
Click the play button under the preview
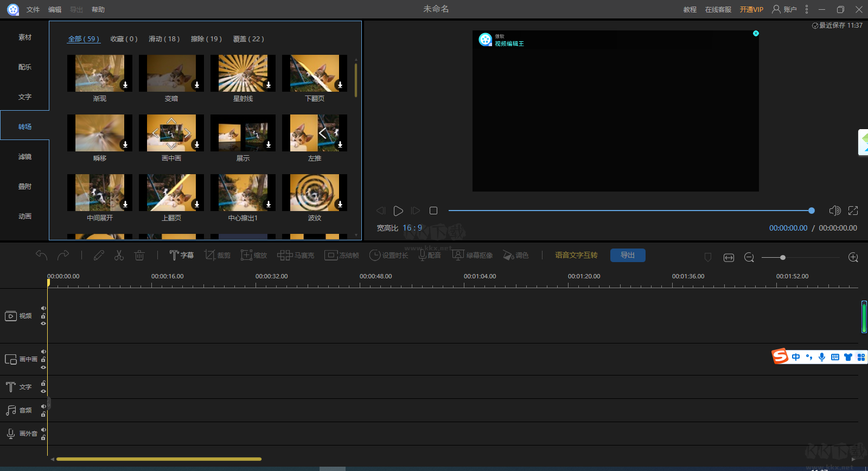pyautogui.click(x=398, y=211)
